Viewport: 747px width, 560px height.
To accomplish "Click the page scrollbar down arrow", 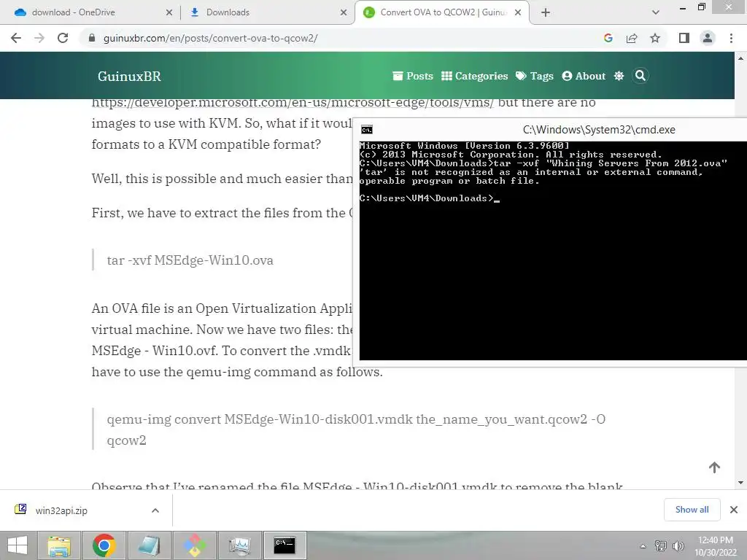I will pos(741,483).
